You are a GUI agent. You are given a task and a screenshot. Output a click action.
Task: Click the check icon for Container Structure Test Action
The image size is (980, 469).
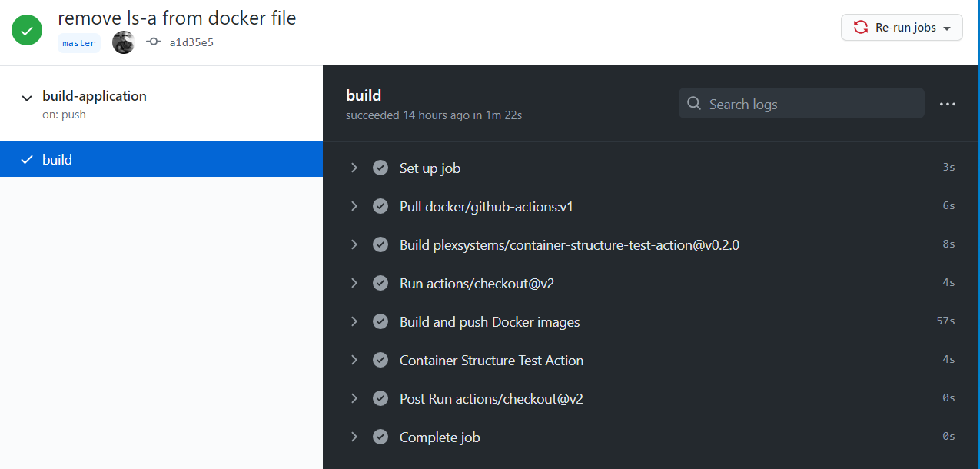point(380,360)
